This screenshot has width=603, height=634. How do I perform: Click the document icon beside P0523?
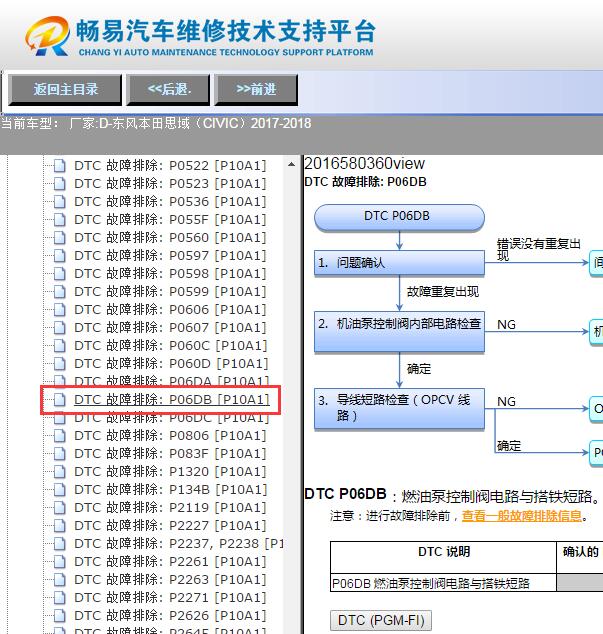[x=59, y=184]
